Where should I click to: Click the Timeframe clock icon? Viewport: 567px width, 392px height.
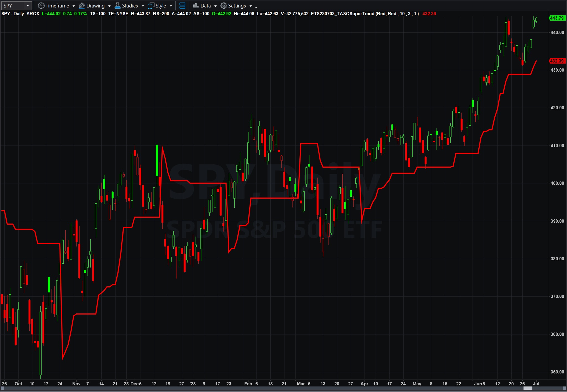(41, 6)
